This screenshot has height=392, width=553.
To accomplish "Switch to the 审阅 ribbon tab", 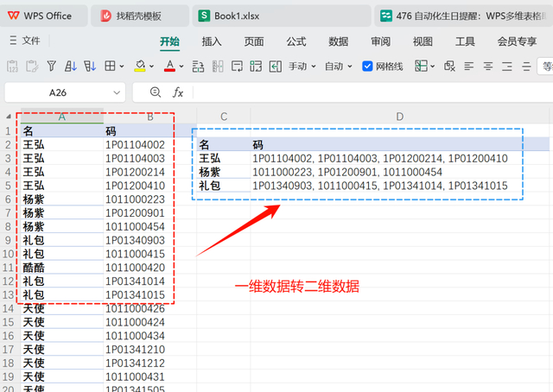I will click(x=380, y=41).
